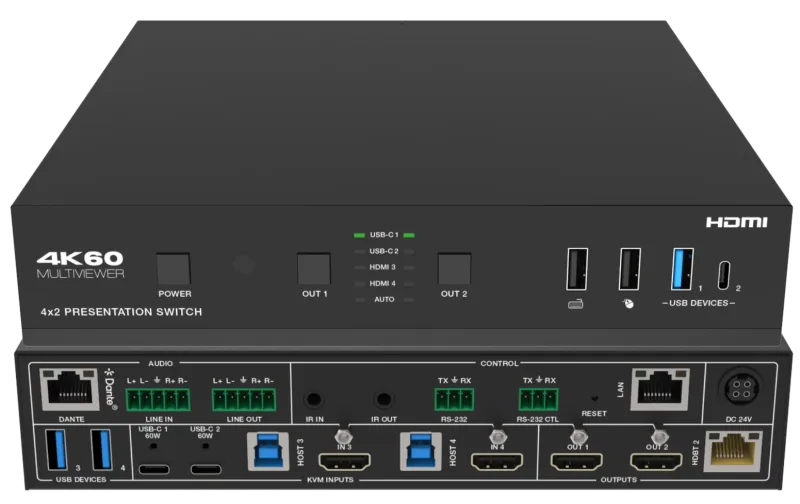Click the RS-232 CTL terminal connector
Viewport: 800px width, 504px height.
point(538,399)
